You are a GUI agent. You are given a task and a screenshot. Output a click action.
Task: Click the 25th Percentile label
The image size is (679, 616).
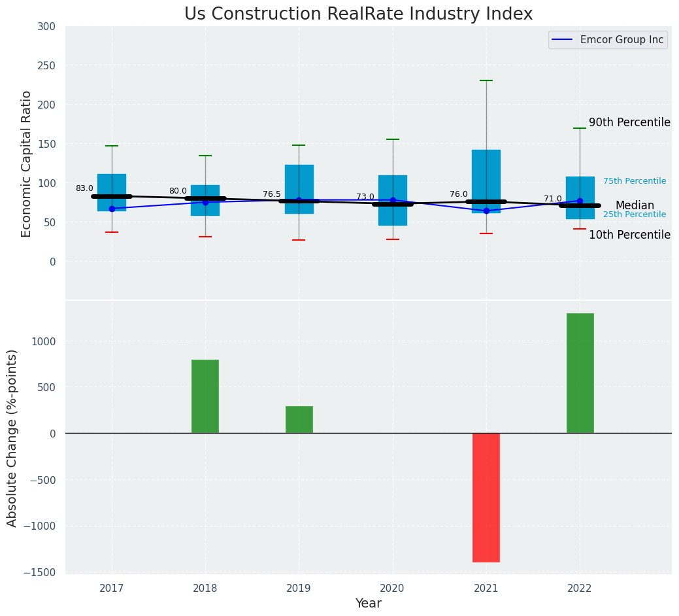tap(635, 214)
